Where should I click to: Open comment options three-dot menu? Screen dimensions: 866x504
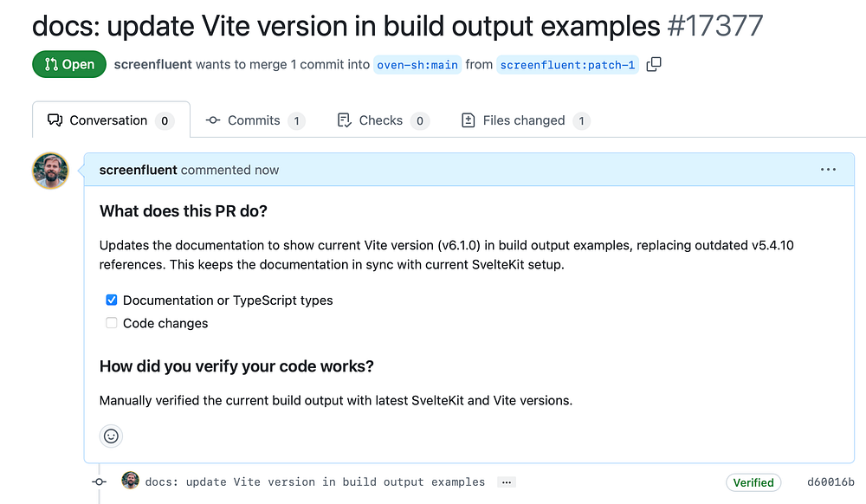pos(828,170)
